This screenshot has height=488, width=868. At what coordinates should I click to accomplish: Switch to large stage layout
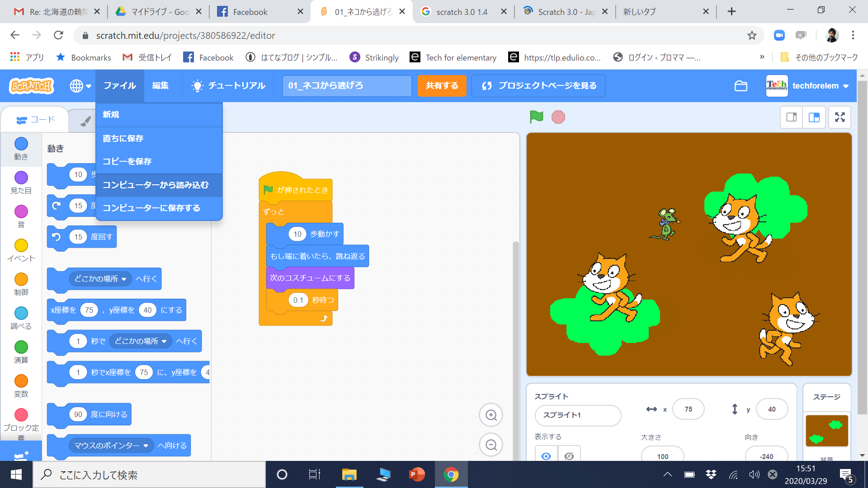[x=814, y=117]
